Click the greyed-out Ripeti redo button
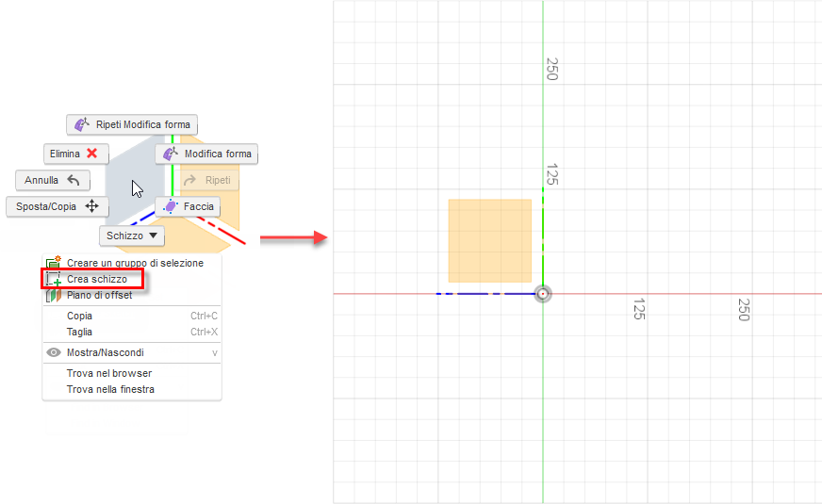This screenshot has height=504, width=822. click(x=209, y=180)
